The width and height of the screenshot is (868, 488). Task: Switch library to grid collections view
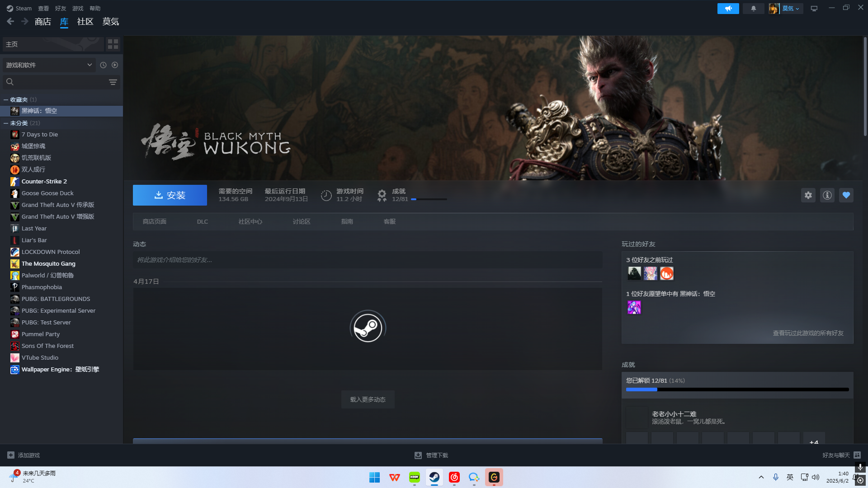[113, 44]
